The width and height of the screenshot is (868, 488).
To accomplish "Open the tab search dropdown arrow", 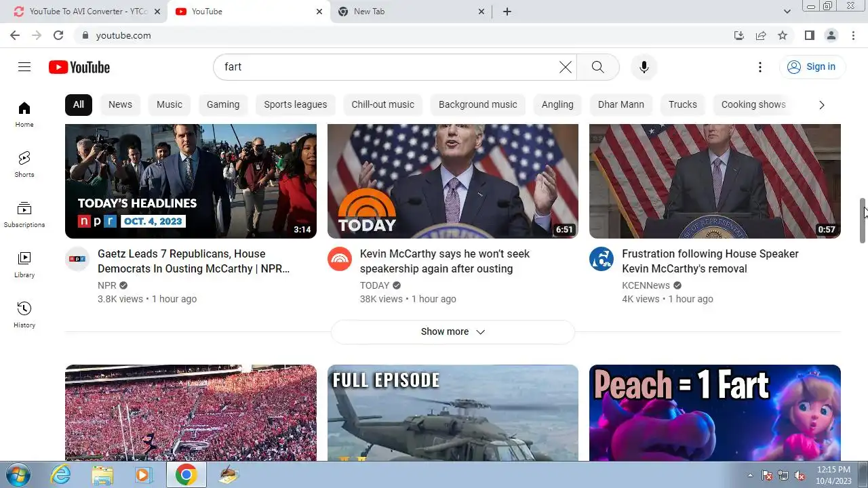I will click(787, 12).
